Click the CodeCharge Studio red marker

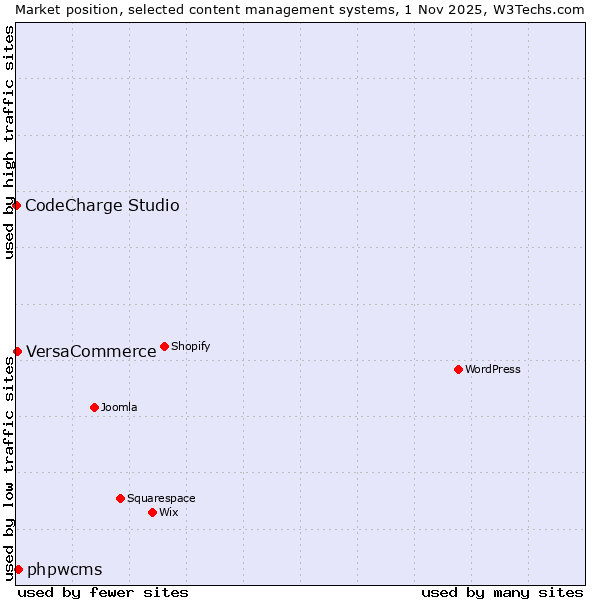(17, 205)
